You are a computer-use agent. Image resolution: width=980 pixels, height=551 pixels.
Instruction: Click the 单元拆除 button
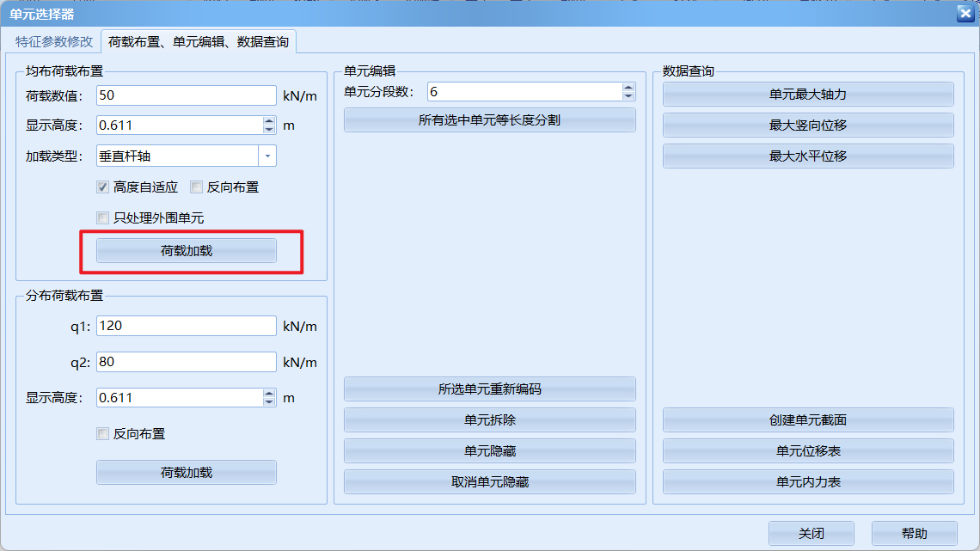coord(489,420)
